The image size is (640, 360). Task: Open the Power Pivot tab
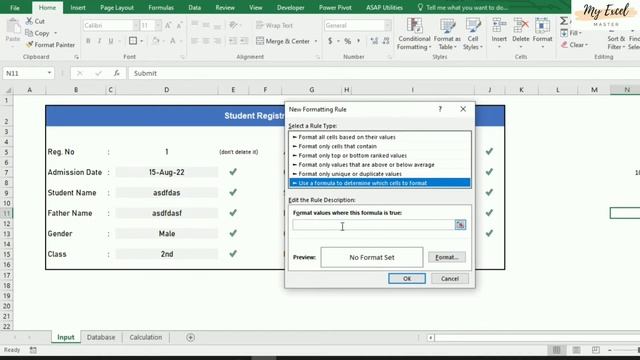(335, 8)
